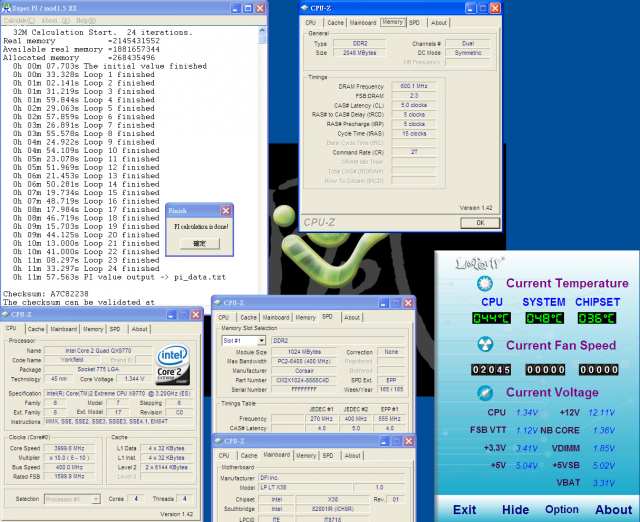This screenshot has width=640, height=522.
Task: Click OK in the CPU-Z Memory window
Action: point(480,223)
